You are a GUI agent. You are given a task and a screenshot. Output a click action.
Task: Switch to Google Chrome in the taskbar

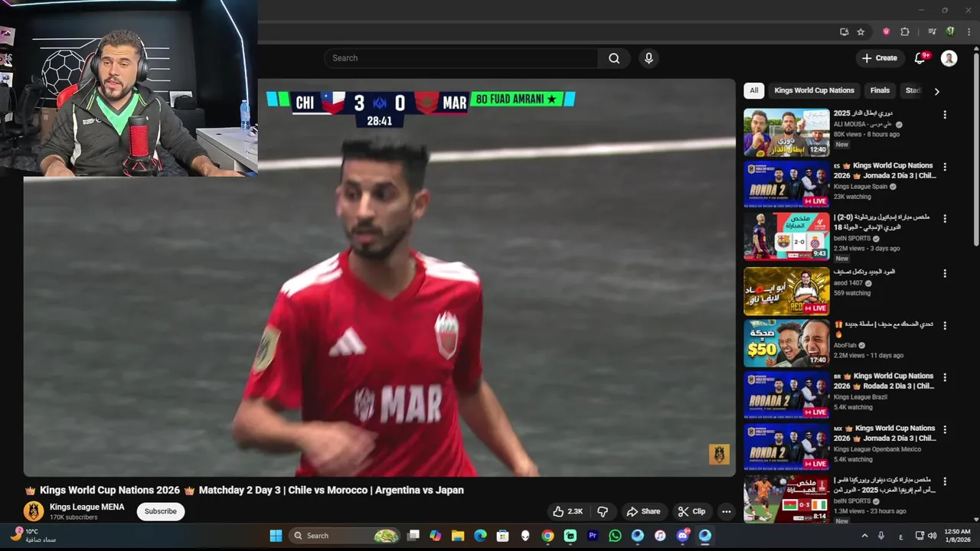tap(547, 536)
